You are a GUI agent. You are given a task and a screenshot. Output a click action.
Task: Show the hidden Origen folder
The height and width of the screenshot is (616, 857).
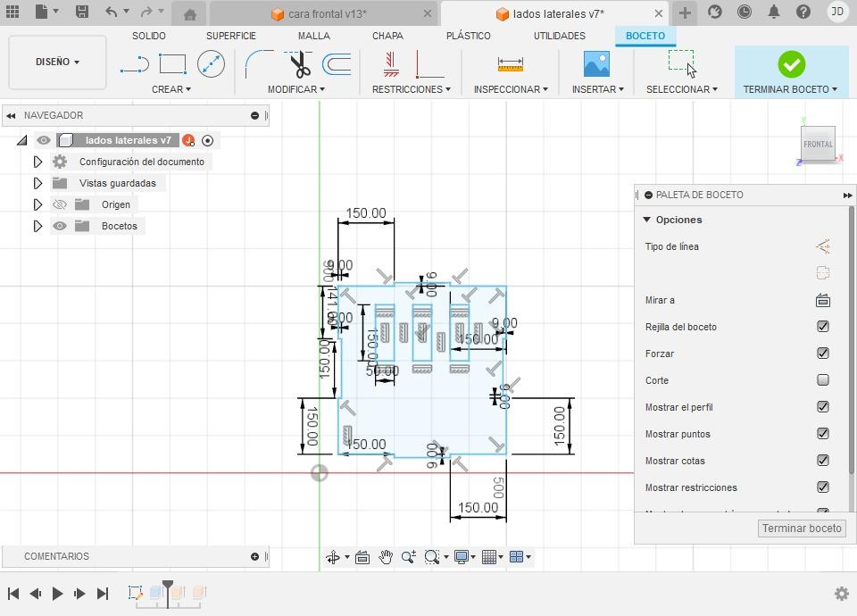(x=60, y=204)
